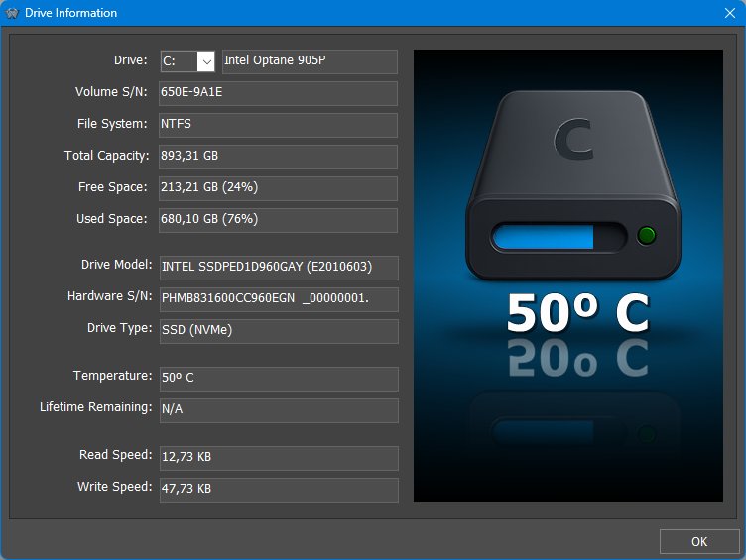
Task: Click the Free Space 213,21 GB field
Action: coord(278,188)
